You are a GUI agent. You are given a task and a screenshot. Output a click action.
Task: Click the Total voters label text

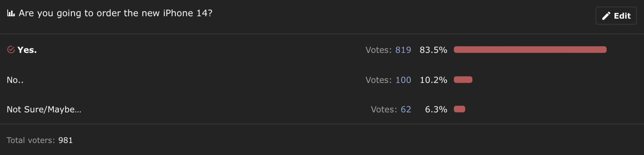(x=31, y=140)
